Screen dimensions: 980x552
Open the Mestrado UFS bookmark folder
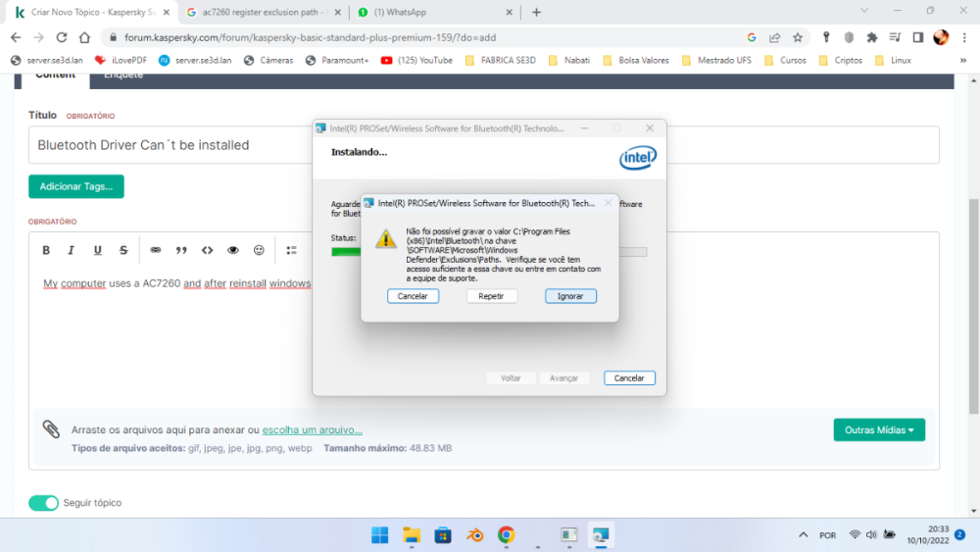pos(717,61)
